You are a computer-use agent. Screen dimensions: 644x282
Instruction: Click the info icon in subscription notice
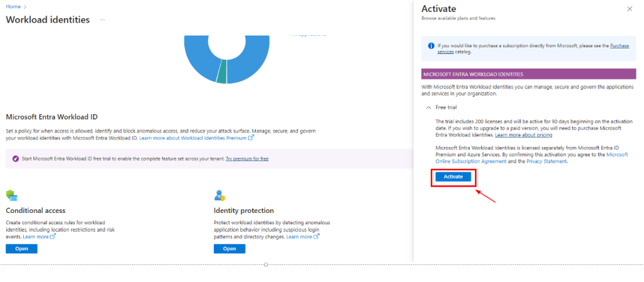431,46
